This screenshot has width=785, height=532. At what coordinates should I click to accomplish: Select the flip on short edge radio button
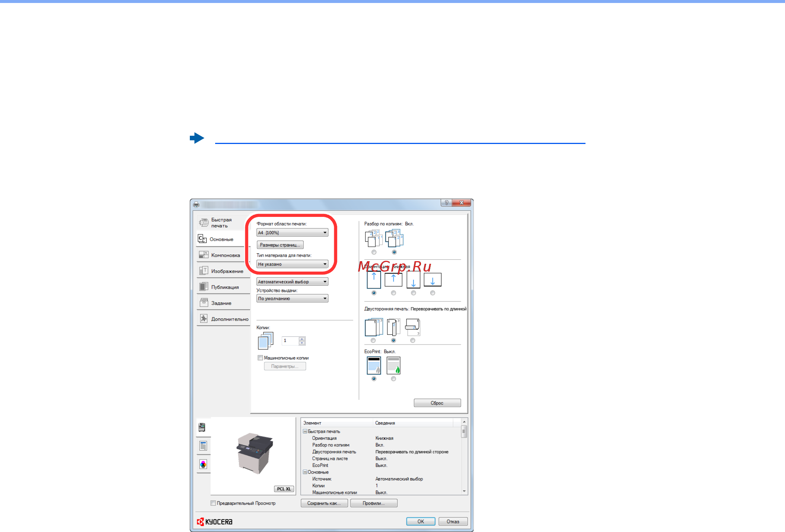tap(412, 340)
